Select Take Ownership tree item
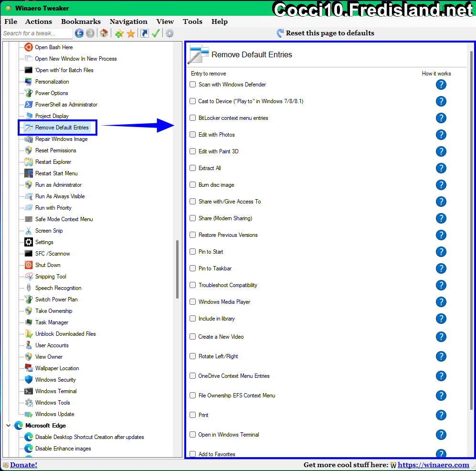Viewport: 476px width, 471px height. pyautogui.click(x=54, y=310)
